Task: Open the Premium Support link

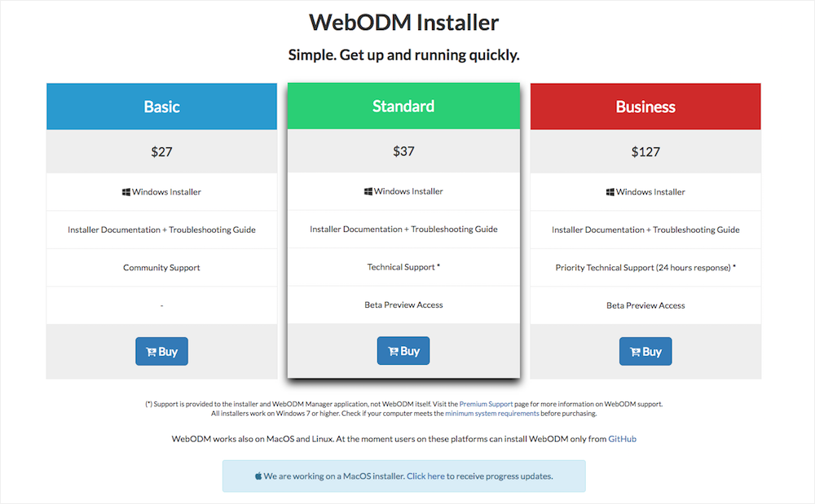Action: 487,403
